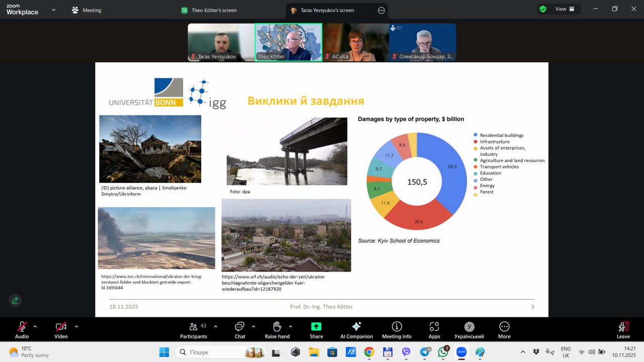The image size is (644, 362).
Task: Open AI Companion
Action: click(x=356, y=329)
